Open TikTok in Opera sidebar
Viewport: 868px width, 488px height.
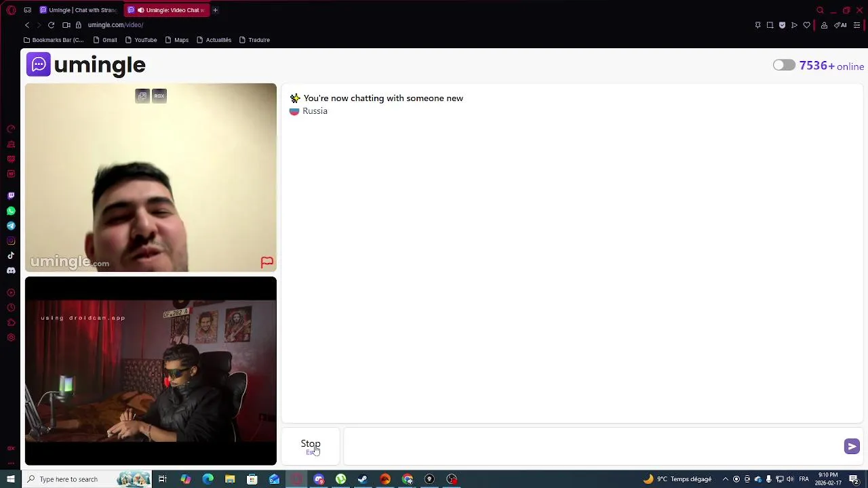11,256
